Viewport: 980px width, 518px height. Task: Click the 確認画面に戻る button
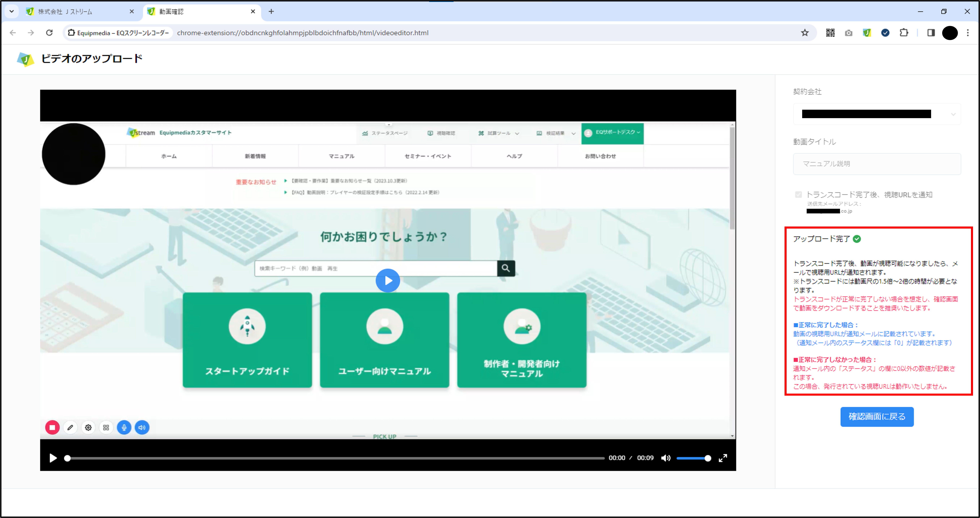coord(877,417)
